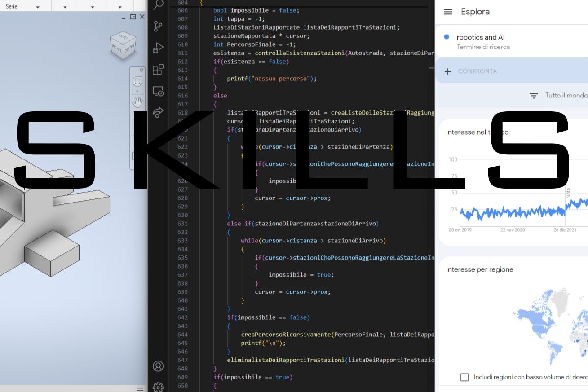The width and height of the screenshot is (588, 392).
Task: Click the Nota marker on the trend chart
Action: pyautogui.click(x=568, y=194)
